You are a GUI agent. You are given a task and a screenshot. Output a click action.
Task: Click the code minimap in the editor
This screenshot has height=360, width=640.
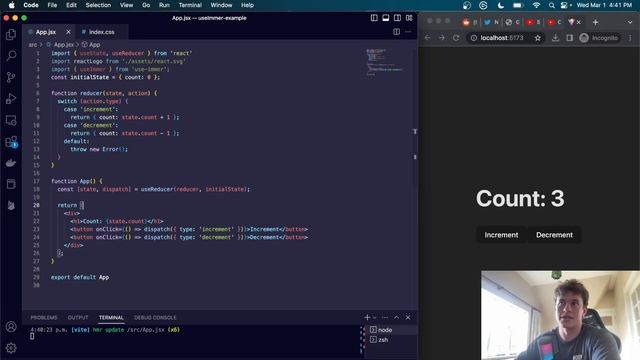coord(384,62)
